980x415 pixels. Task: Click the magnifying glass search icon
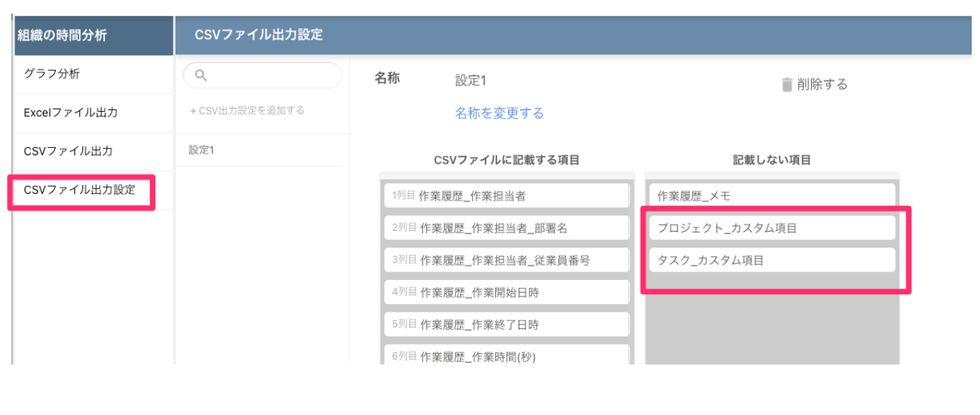click(201, 75)
